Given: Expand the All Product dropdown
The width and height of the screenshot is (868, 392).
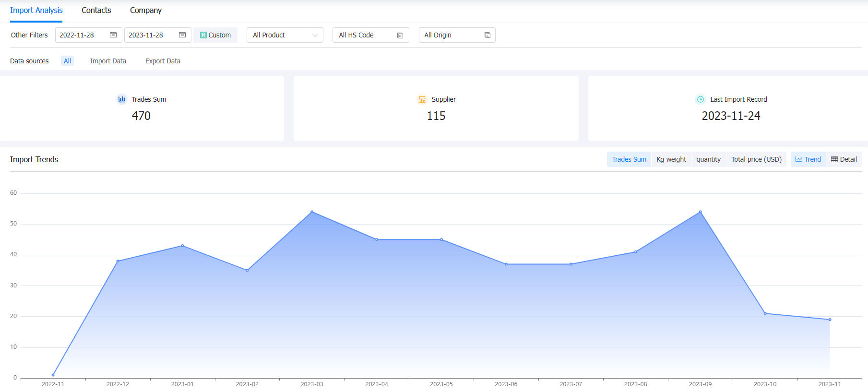Looking at the screenshot, I should tap(285, 35).
